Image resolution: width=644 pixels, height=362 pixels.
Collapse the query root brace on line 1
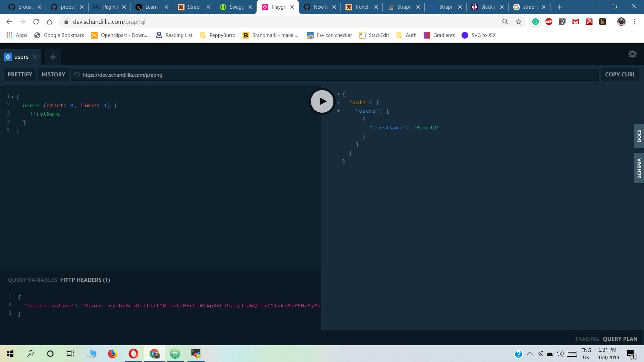tap(12, 97)
